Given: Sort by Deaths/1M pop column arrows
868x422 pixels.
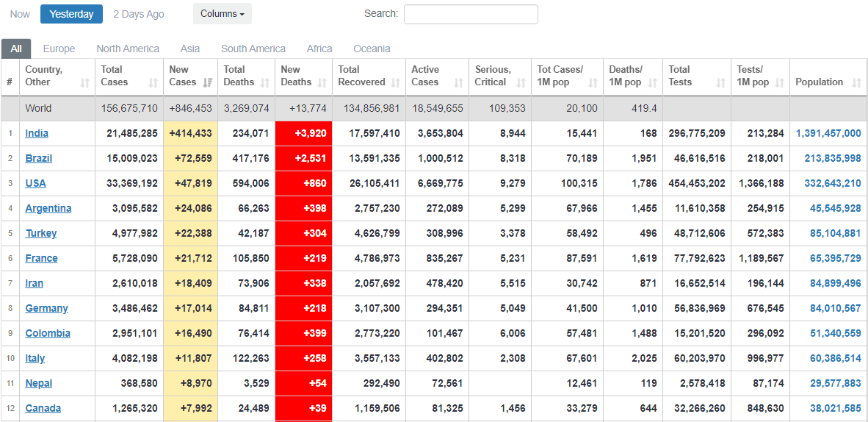Looking at the screenshot, I should [652, 82].
